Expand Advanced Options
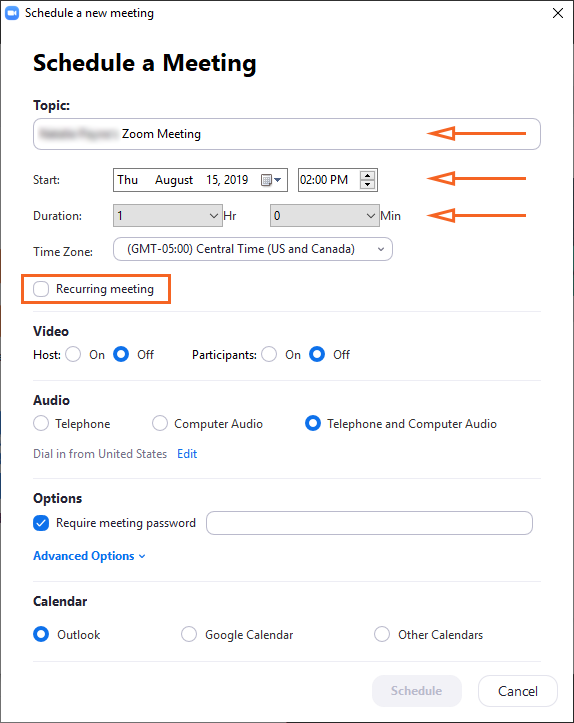The height and width of the screenshot is (723, 574). [89, 556]
